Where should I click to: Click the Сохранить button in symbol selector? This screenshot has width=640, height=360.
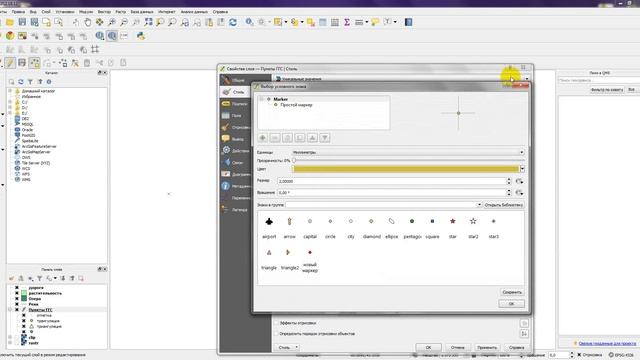click(x=512, y=292)
